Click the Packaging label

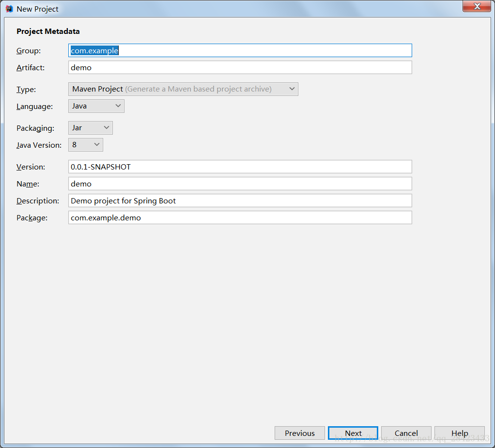tap(35, 128)
